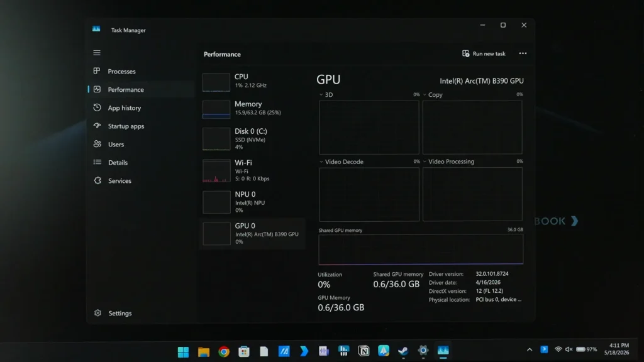644x362 pixels.
Task: Go to Processes page
Action: [x=140, y=72]
